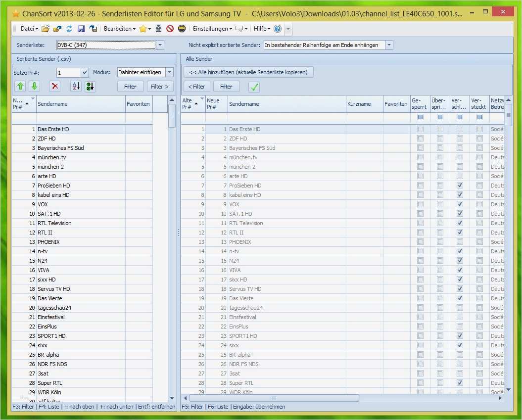Click the lock channel icon in the toolbar
The width and height of the screenshot is (522, 420).
tap(158, 29)
